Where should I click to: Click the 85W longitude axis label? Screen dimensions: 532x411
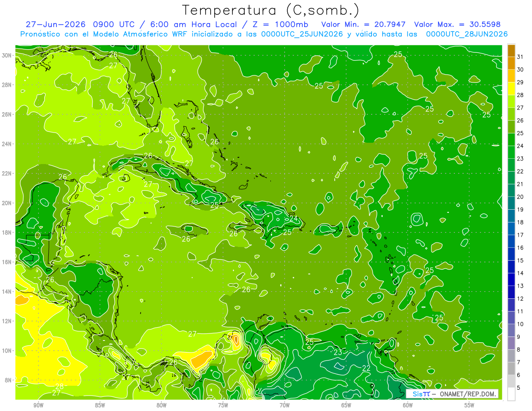(x=100, y=405)
